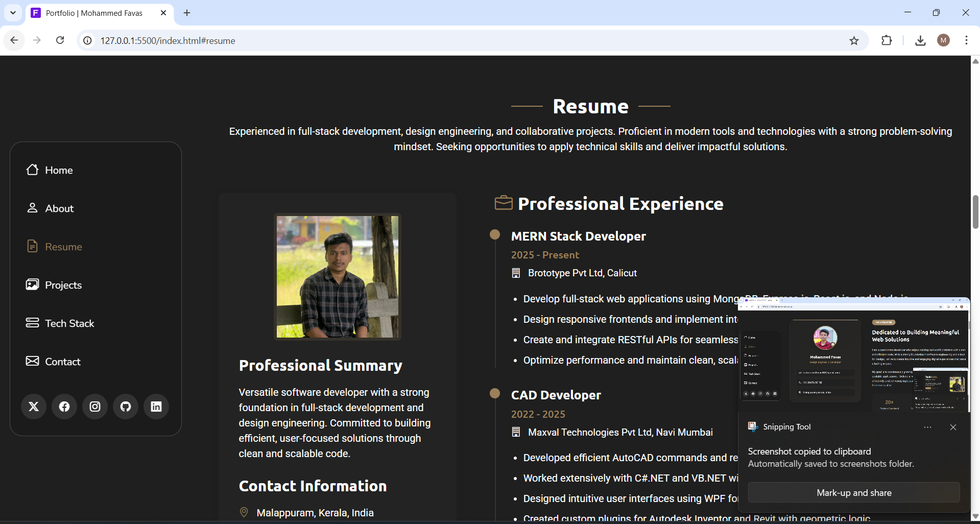This screenshot has height=524, width=980.
Task: Open the browser Extensions puzzle icon
Action: (x=887, y=41)
